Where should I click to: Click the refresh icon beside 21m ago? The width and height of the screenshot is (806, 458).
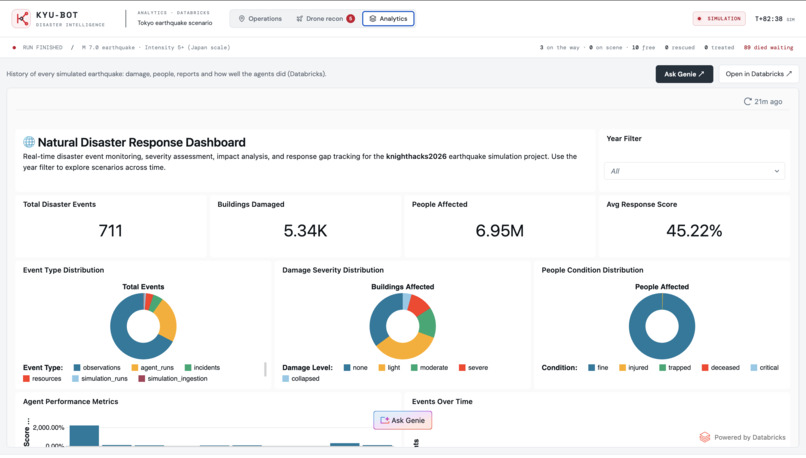tap(747, 102)
